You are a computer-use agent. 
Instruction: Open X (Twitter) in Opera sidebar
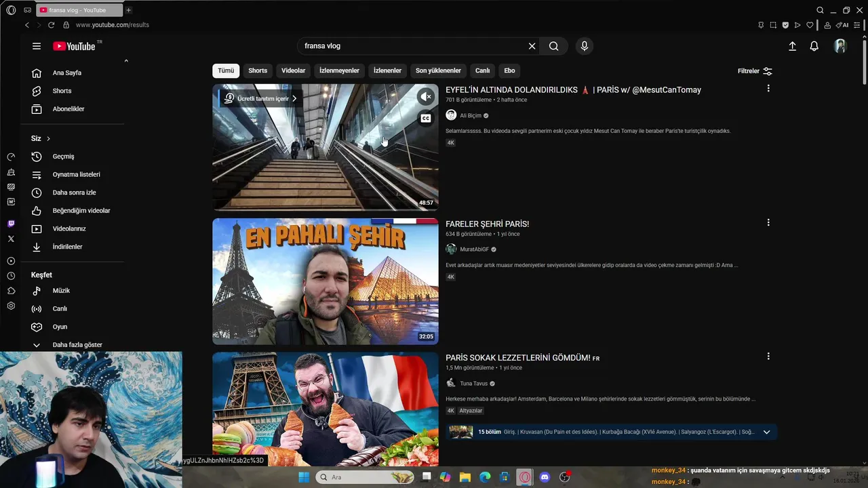tap(11, 239)
